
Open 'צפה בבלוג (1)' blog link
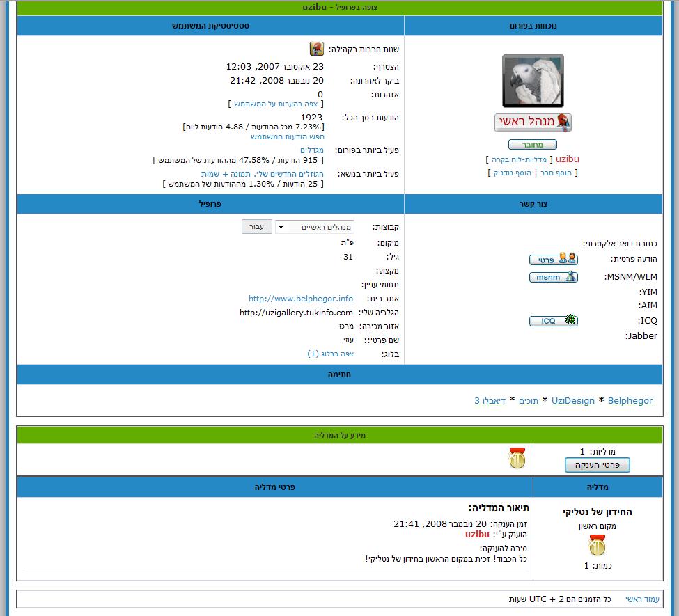coord(331,354)
